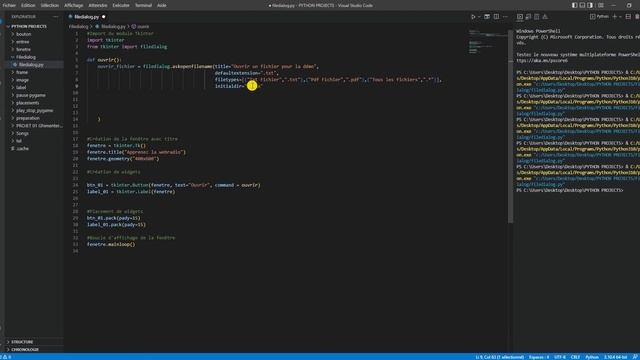Click the cursor position status bar entry

tap(499, 357)
